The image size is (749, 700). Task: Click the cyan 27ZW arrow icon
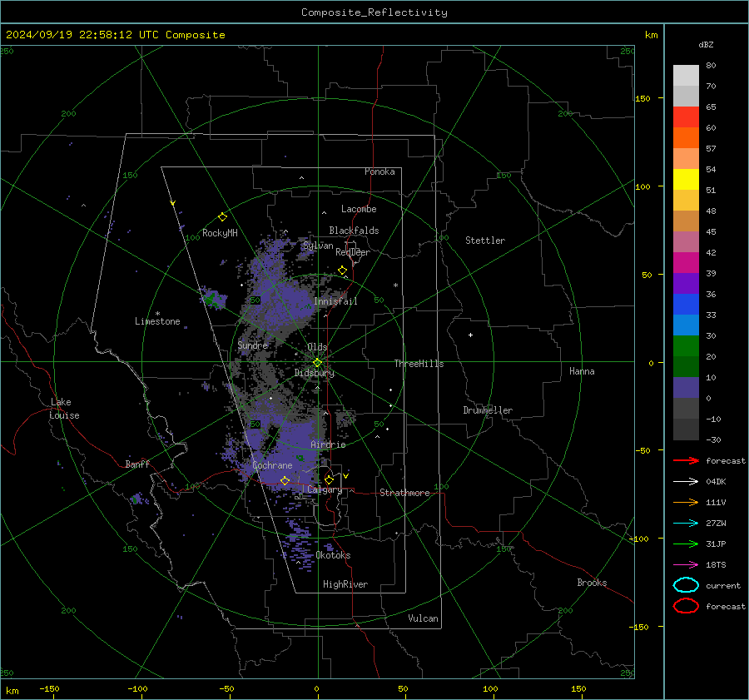[x=686, y=524]
